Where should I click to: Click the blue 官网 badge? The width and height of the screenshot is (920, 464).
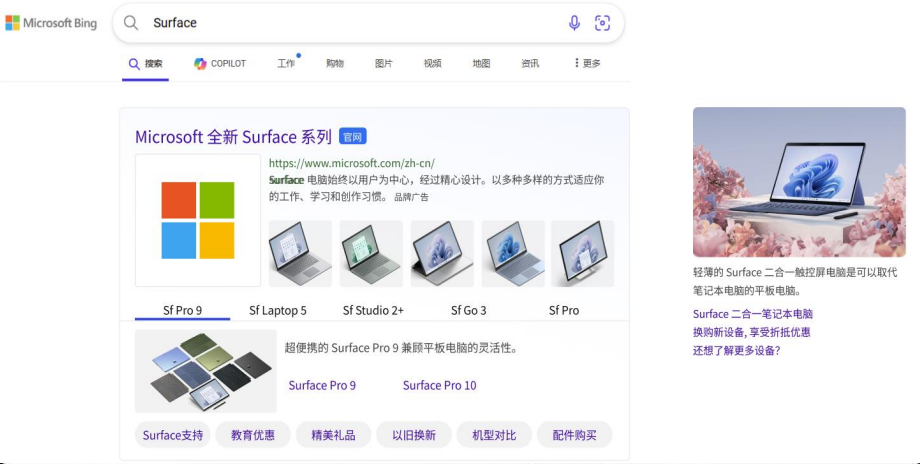pos(353,137)
